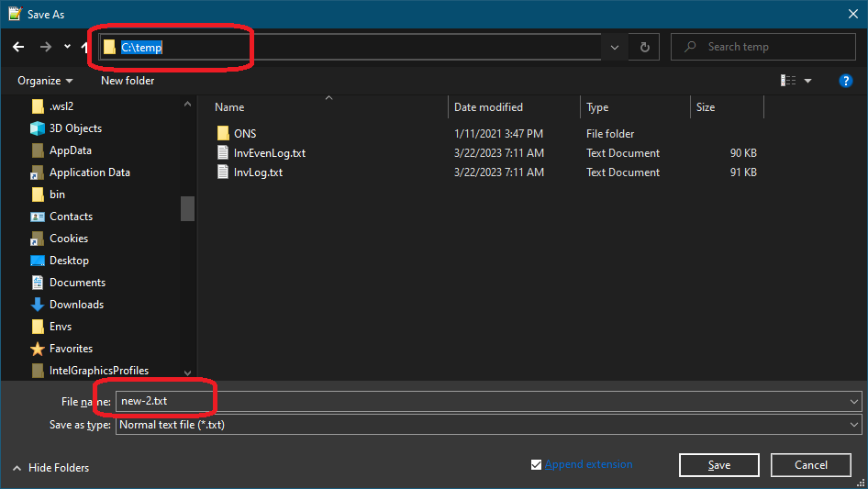Go to Documents in navigation pane
This screenshot has width=868, height=489.
[77, 283]
